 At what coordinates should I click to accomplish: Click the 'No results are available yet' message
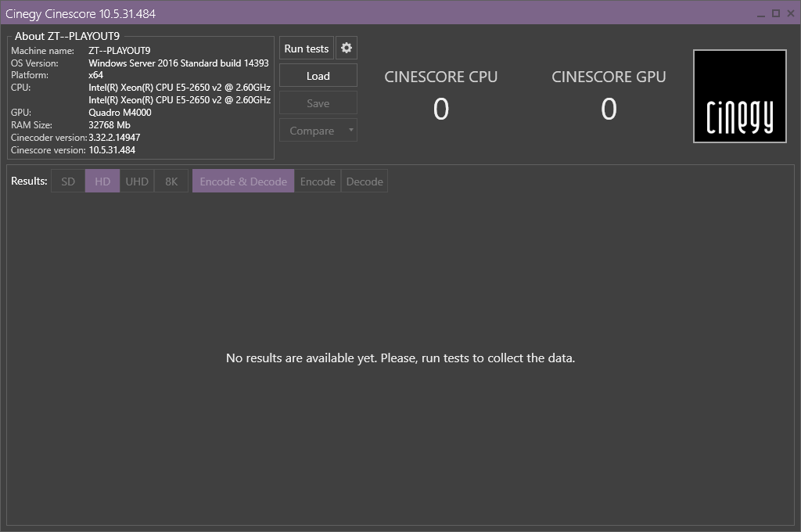[x=400, y=358]
